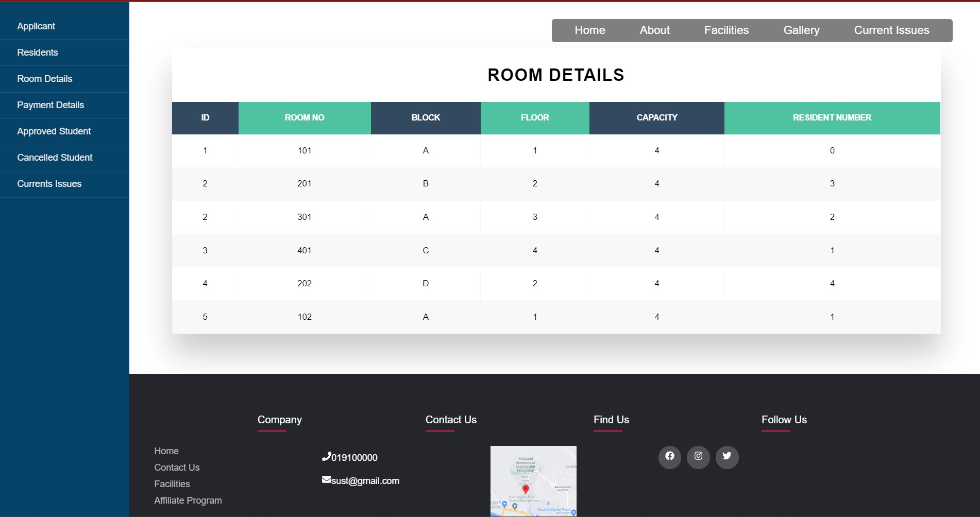
Task: Click resident number 3 in room 201 row
Action: [x=832, y=184]
